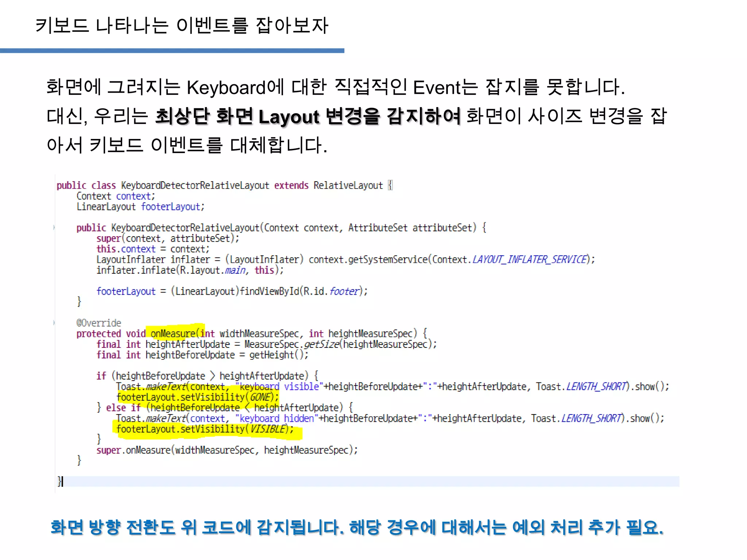This screenshot has width=747, height=560.
Task: Click the highlighted setVisibility(VISIBLE) line
Action: pos(205,429)
